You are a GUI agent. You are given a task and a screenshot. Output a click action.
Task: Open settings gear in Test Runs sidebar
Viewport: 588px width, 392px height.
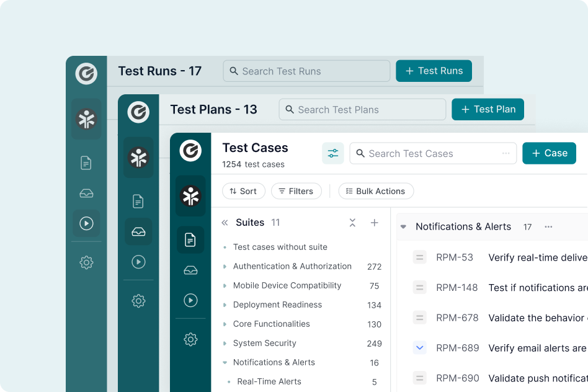86,262
